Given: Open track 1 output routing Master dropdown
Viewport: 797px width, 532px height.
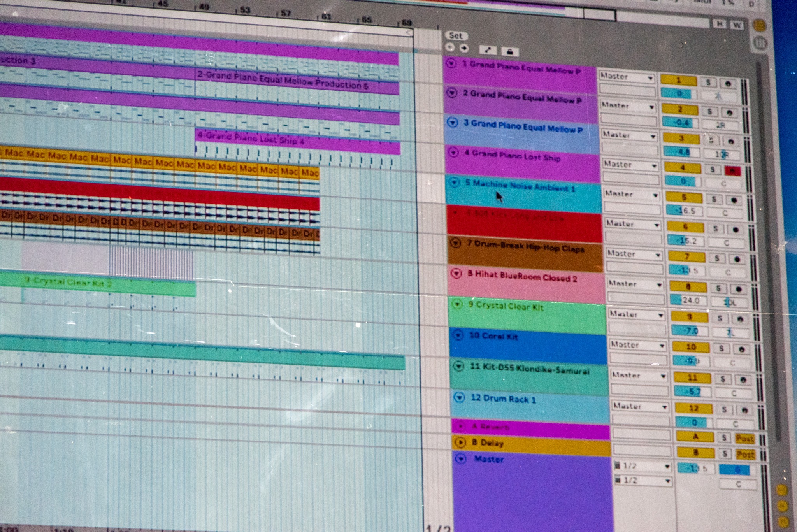Looking at the screenshot, I should click(x=627, y=77).
